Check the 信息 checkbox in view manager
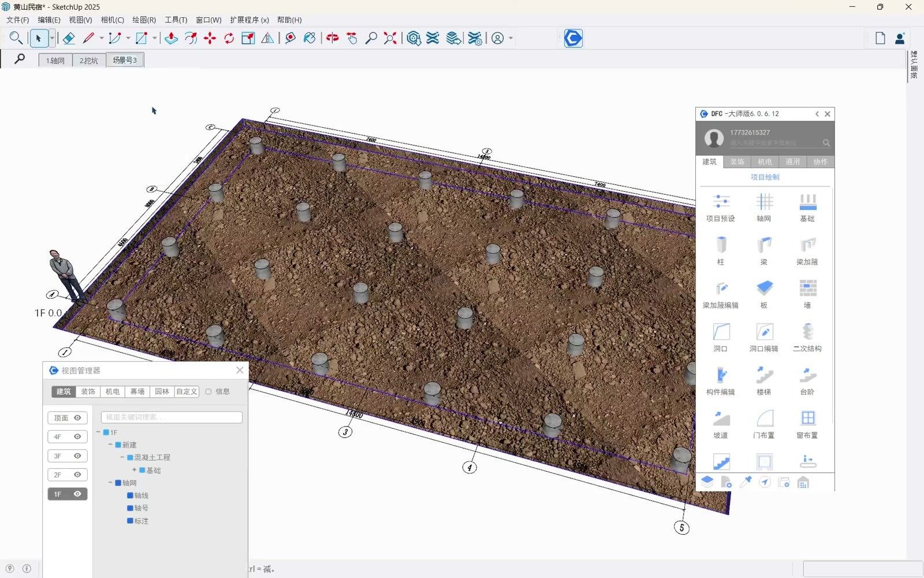 [x=208, y=391]
